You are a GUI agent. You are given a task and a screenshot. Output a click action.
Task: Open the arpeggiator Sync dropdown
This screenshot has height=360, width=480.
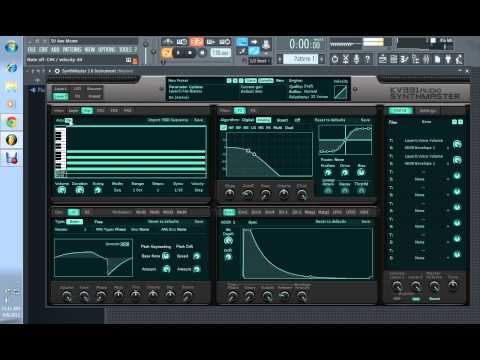pyautogui.click(x=178, y=190)
